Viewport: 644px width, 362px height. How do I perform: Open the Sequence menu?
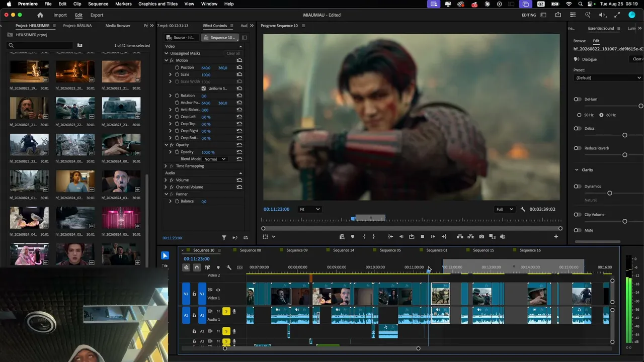point(98,4)
